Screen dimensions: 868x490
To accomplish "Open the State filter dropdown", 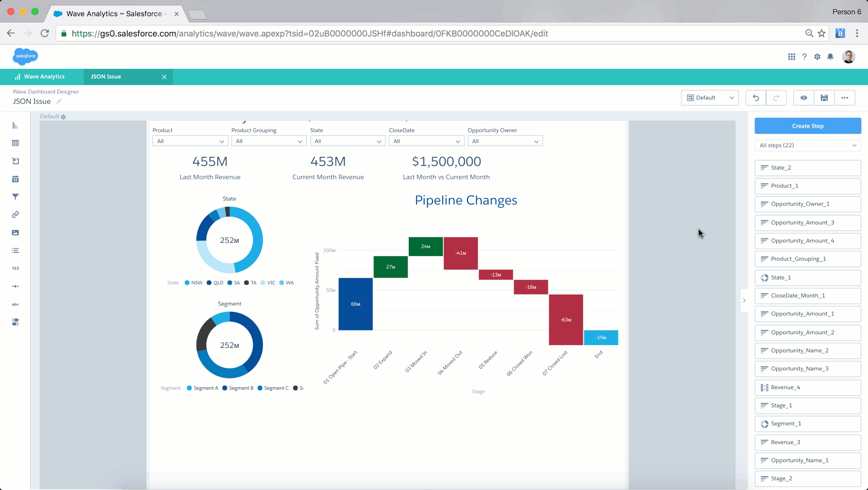I will [x=348, y=141].
